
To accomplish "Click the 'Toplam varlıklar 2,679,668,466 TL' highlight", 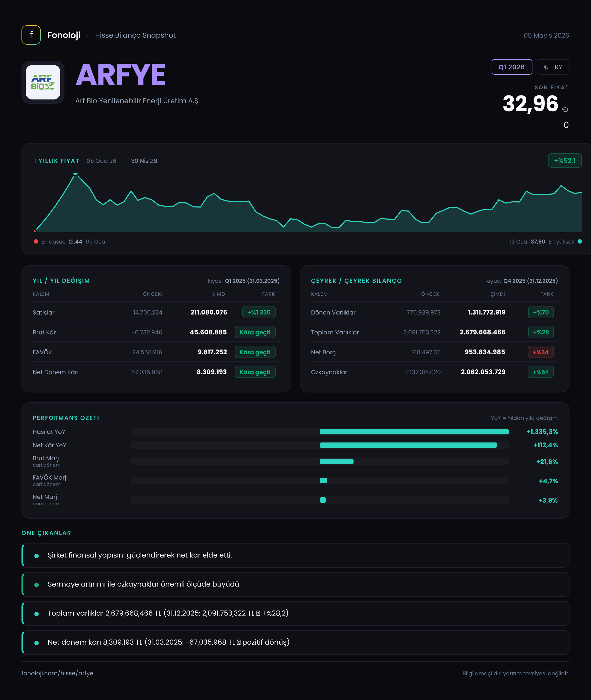I will click(295, 613).
